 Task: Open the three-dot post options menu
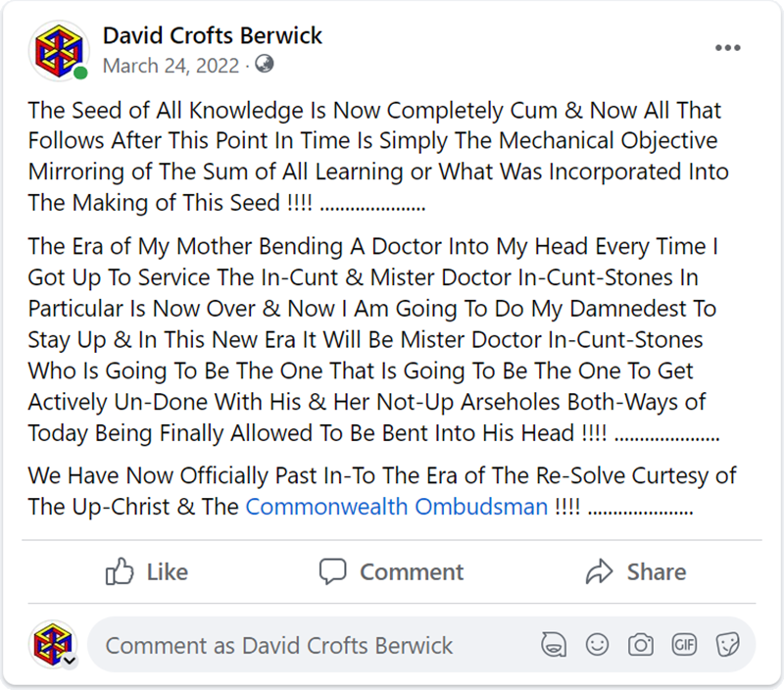pos(727,48)
